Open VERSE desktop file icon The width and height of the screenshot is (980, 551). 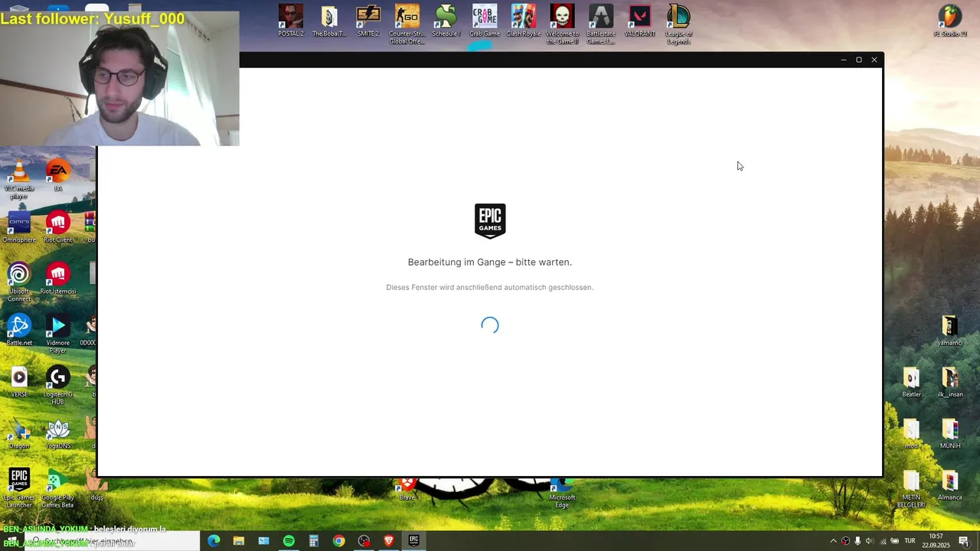[19, 382]
